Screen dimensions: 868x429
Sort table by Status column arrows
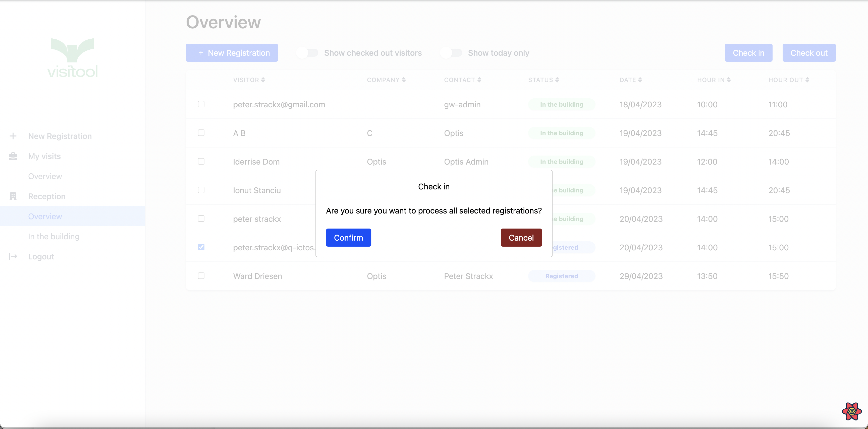(557, 80)
